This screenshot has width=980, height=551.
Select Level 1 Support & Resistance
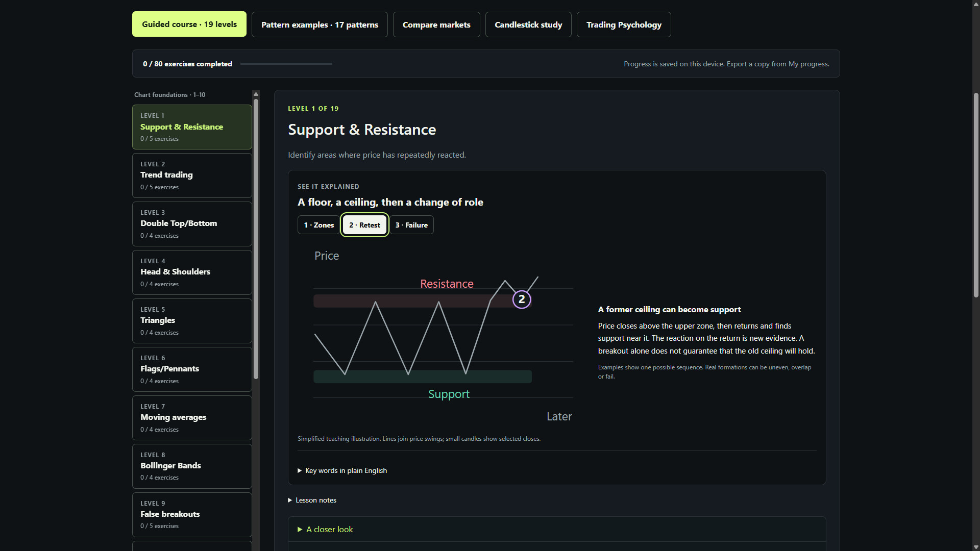point(192,127)
